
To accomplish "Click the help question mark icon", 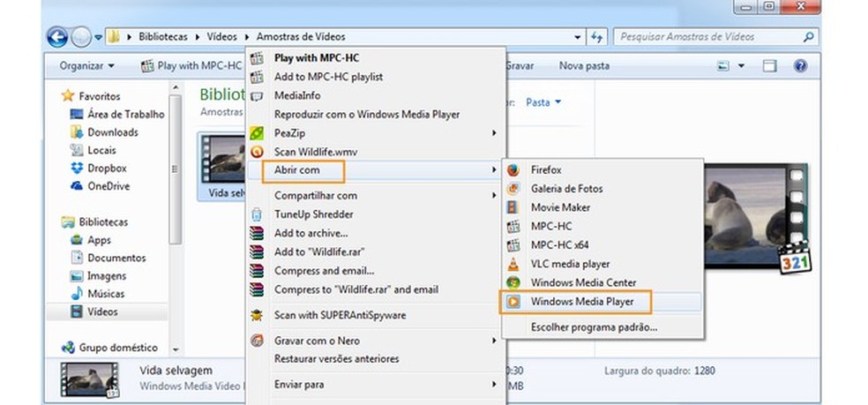I will click(800, 66).
